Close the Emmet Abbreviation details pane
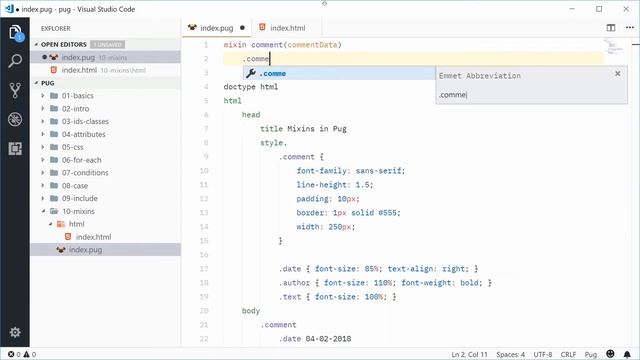 point(618,73)
